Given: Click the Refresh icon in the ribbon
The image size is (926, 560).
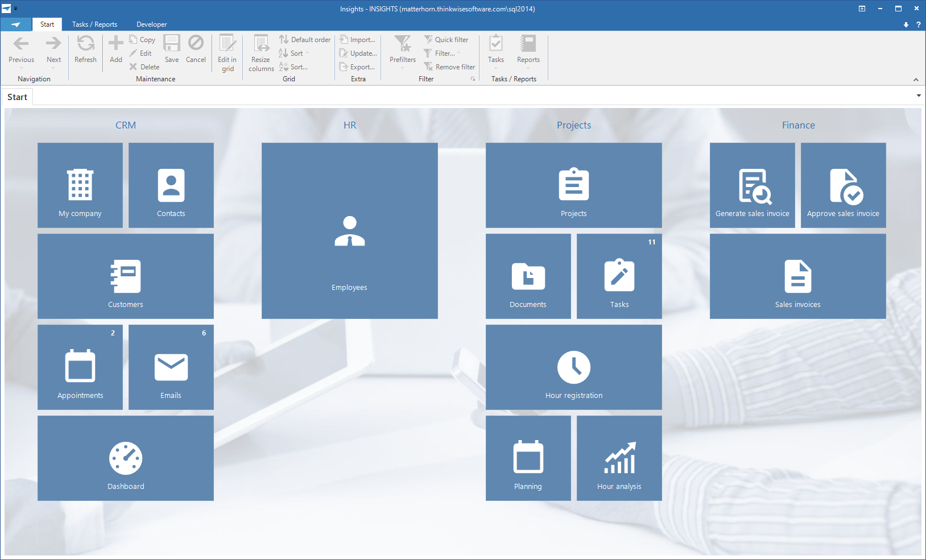Looking at the screenshot, I should pos(85,49).
